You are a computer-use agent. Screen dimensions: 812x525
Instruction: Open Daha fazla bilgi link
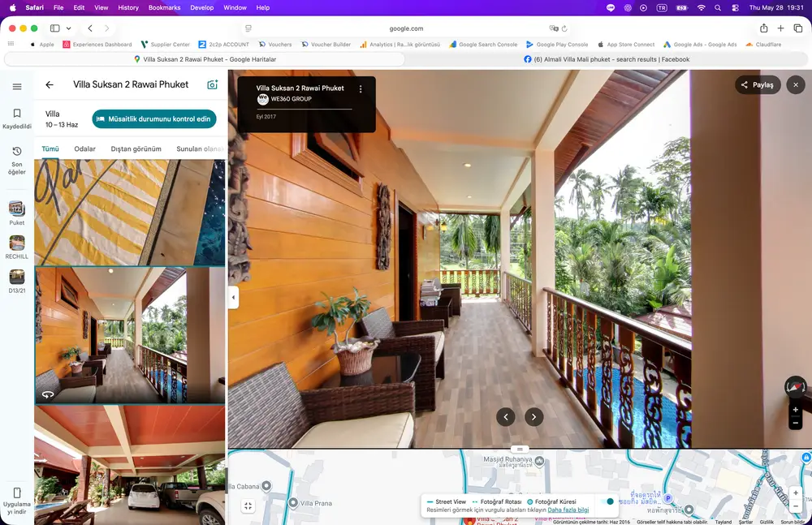point(568,510)
